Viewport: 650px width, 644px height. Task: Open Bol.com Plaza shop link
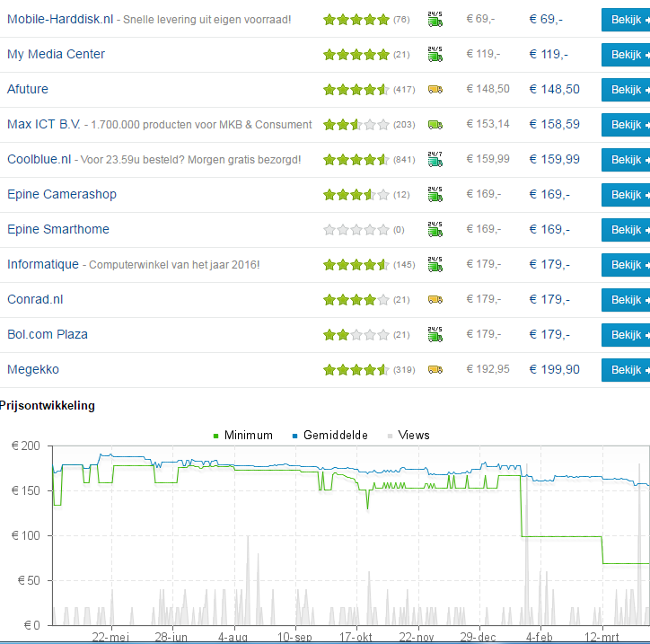[48, 334]
